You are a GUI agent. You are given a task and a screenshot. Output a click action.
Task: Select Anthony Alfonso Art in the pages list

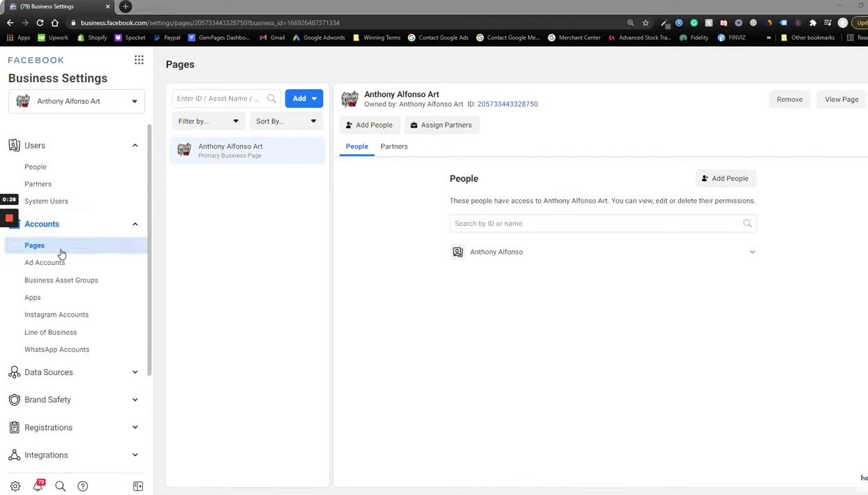248,151
